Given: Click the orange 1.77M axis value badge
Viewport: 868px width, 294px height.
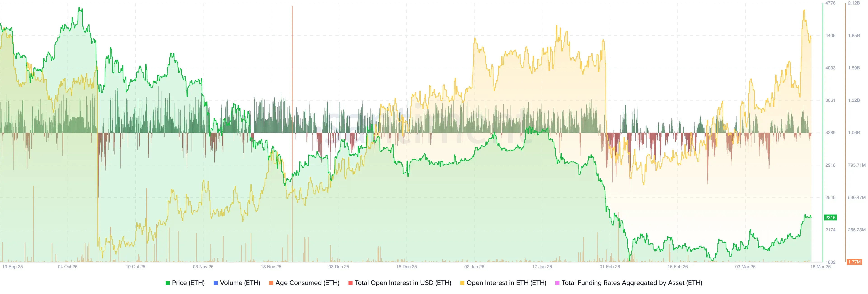Looking at the screenshot, I should (x=854, y=262).
